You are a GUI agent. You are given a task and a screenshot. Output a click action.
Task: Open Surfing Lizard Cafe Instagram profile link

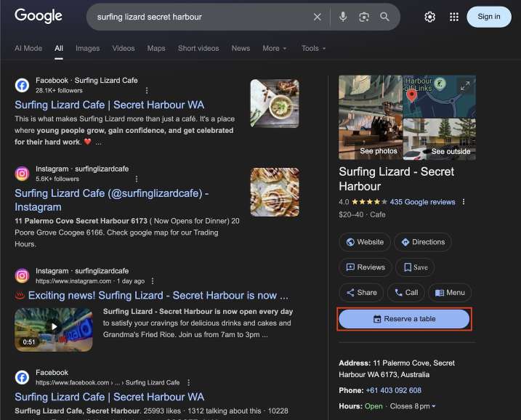coord(111,200)
